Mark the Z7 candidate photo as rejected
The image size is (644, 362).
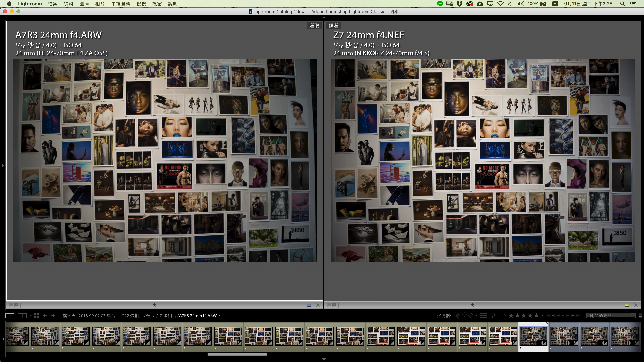(334, 305)
